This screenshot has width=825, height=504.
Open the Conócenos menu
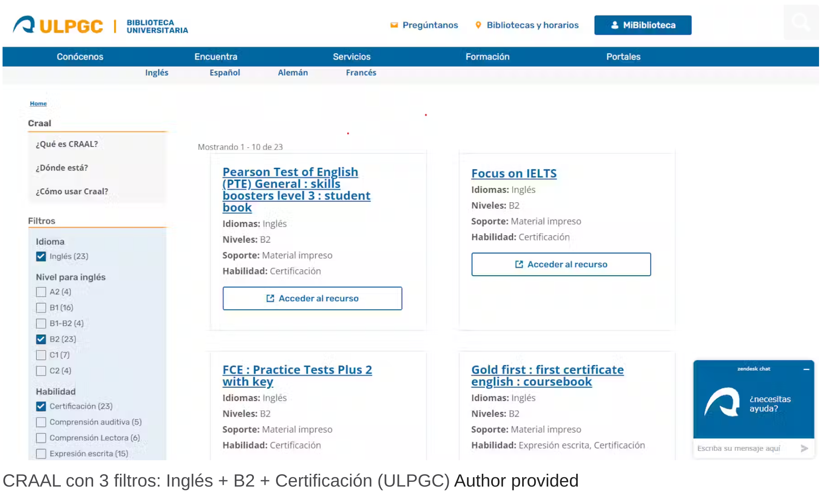click(x=80, y=57)
